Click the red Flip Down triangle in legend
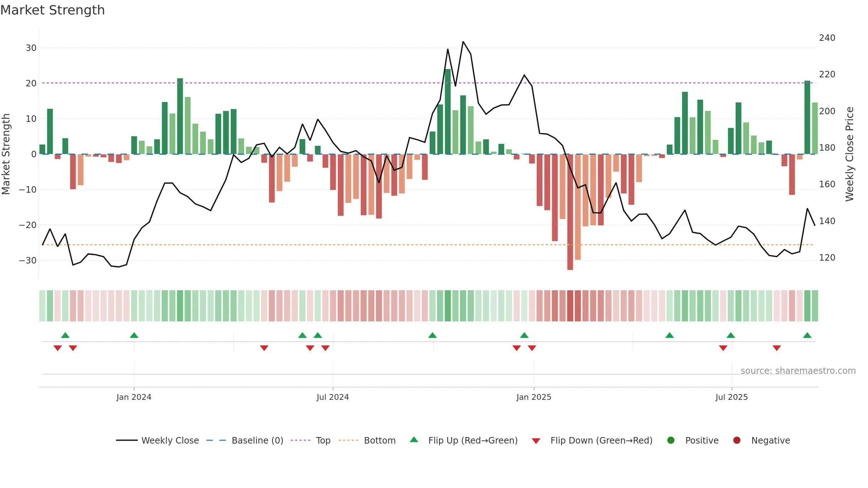868x488 pixels. coord(536,441)
